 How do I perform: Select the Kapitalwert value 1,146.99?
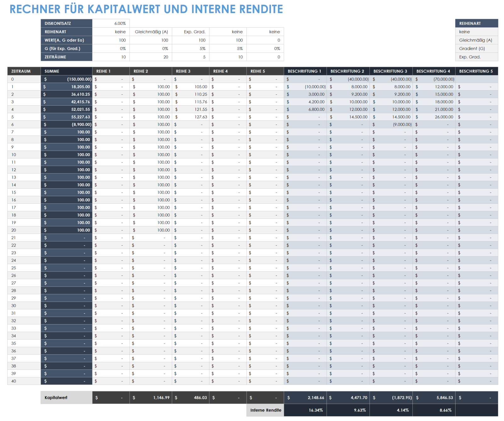coord(151,398)
